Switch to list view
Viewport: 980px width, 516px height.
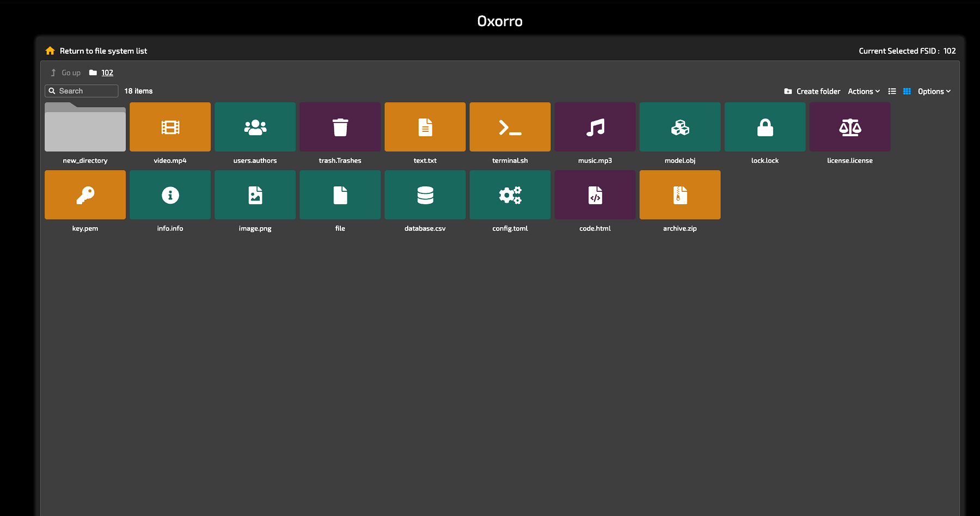tap(892, 92)
